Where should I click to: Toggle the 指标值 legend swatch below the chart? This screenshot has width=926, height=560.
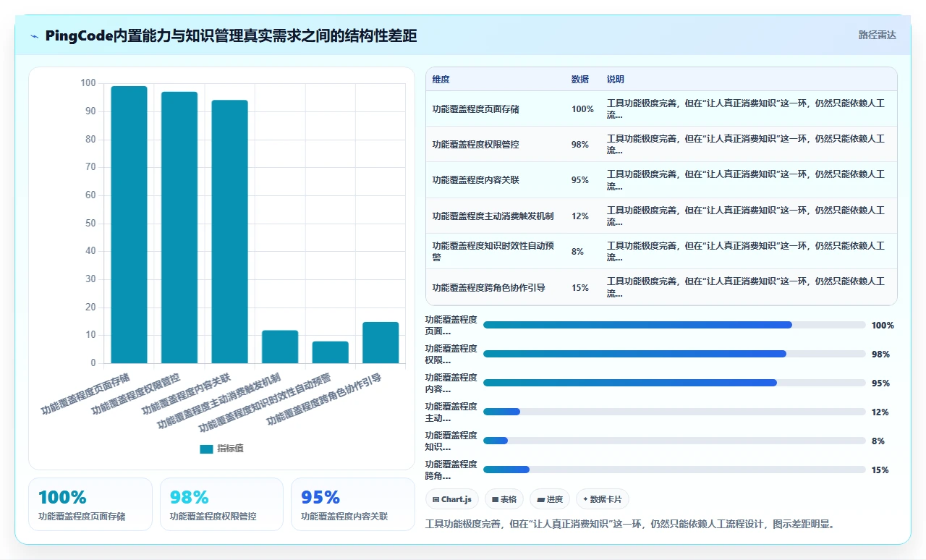click(x=206, y=449)
